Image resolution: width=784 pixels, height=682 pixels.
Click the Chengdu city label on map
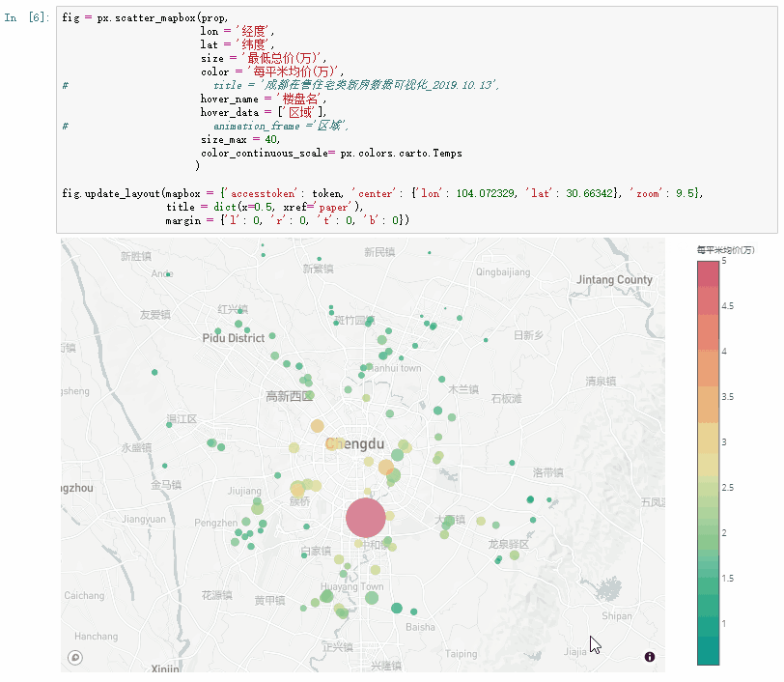(355, 443)
